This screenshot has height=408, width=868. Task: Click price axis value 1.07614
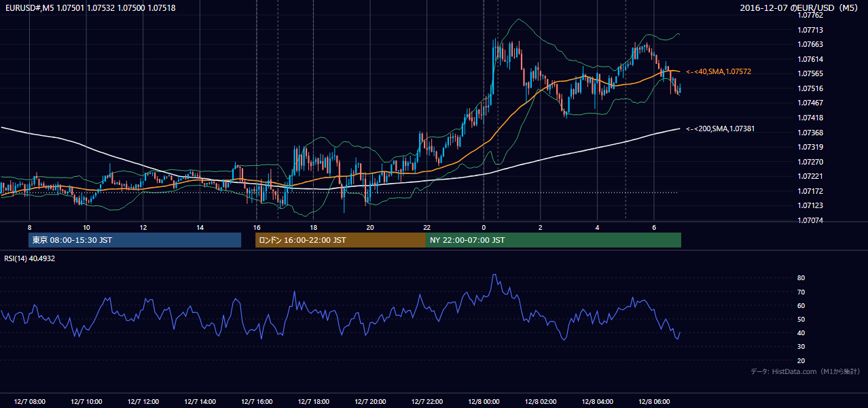tap(810, 59)
